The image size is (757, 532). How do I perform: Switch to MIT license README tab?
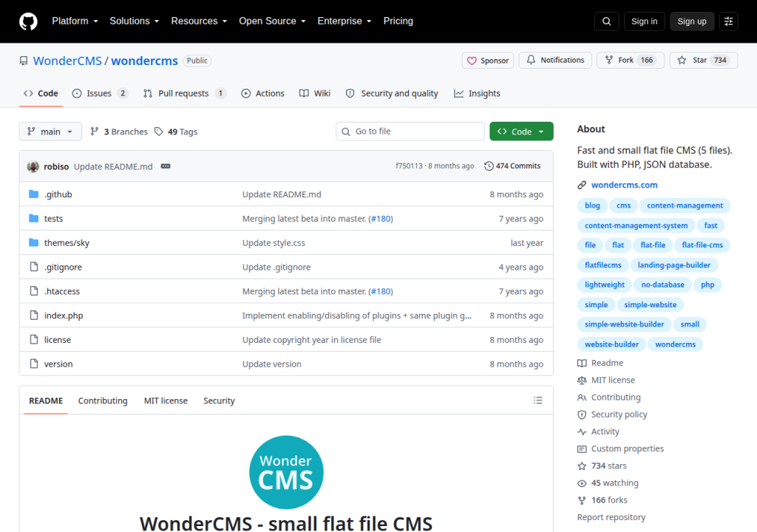coord(166,400)
